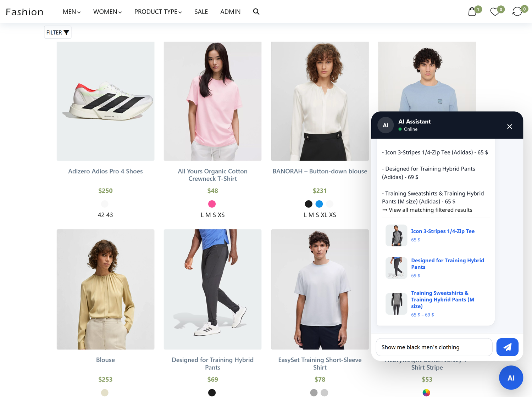The height and width of the screenshot is (397, 532).
Task: Click the chat message input field
Action: 434,347
